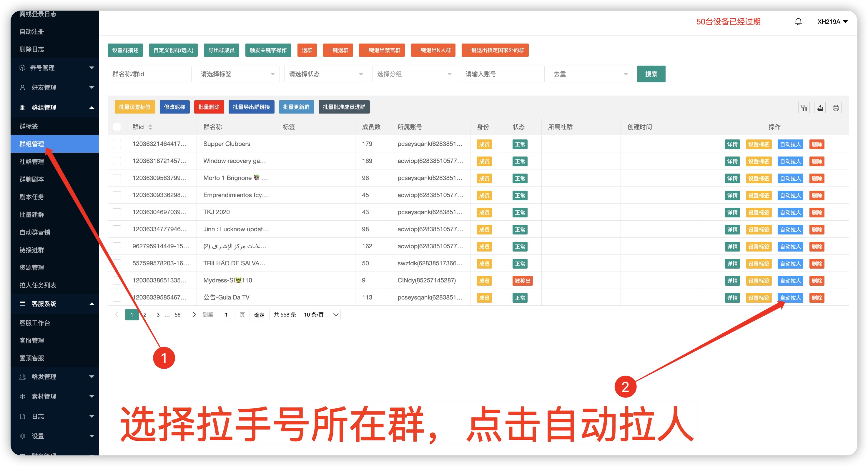The width and height of the screenshot is (868, 466).
Task: Sort by 群id column arrows
Action: click(x=150, y=127)
